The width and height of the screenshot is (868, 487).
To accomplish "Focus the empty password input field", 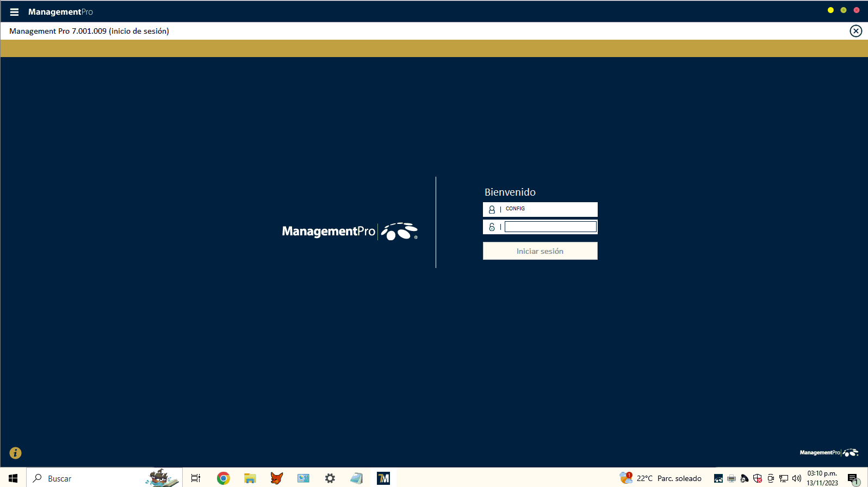I will [550, 227].
